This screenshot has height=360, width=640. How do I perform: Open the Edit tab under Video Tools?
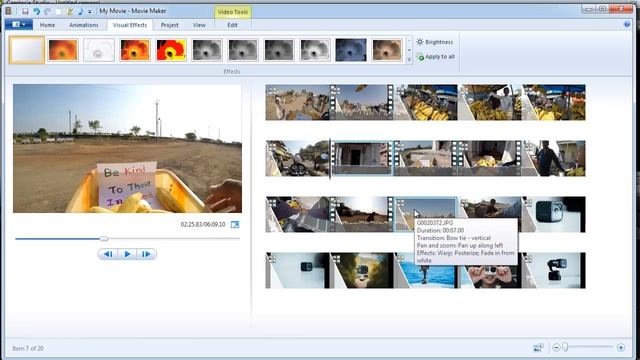coord(232,25)
